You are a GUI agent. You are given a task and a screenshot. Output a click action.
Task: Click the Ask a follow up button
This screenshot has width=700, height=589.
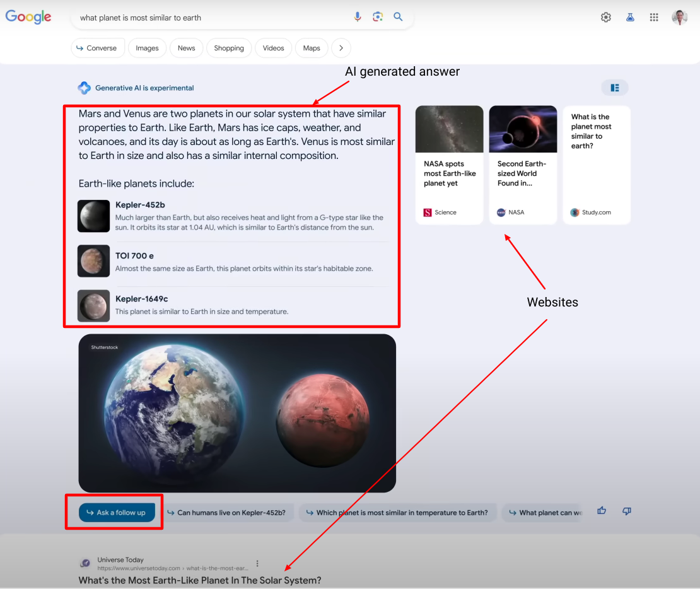(117, 513)
